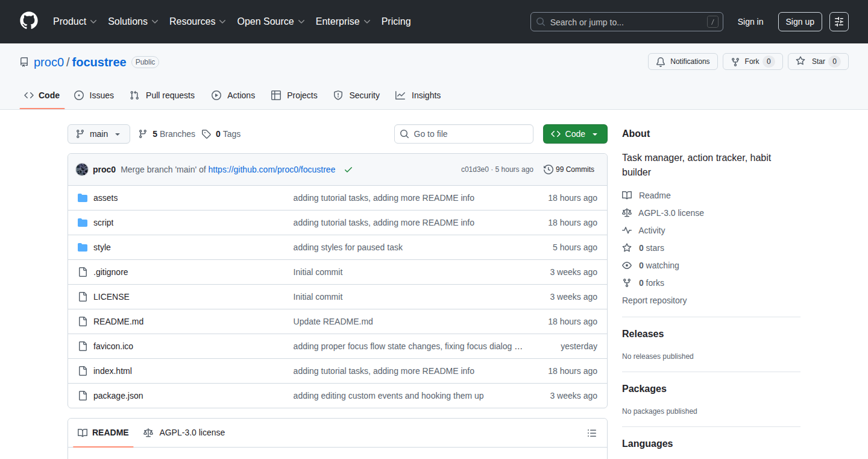Open the command palette icon in header
The width and height of the screenshot is (868, 459).
[838, 22]
